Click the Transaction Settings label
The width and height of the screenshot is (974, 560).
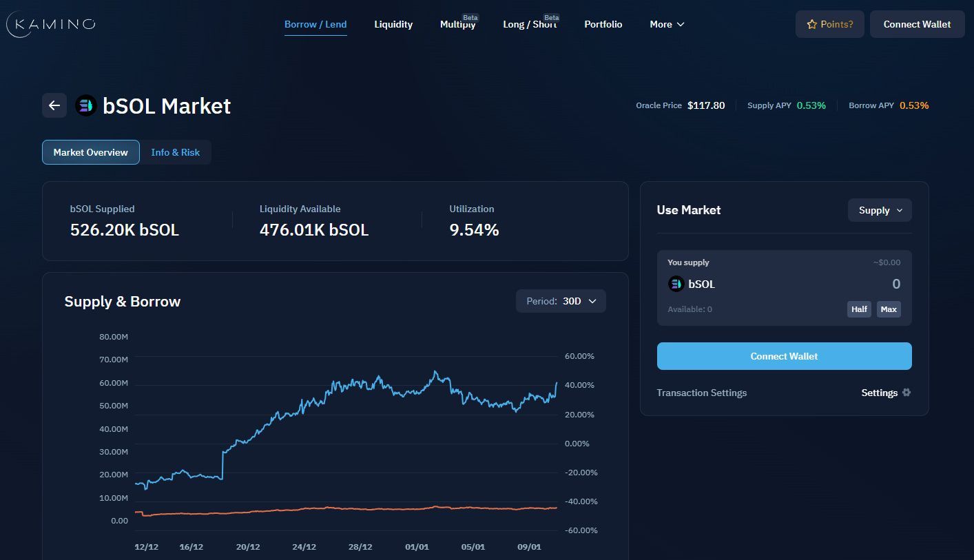[702, 393]
